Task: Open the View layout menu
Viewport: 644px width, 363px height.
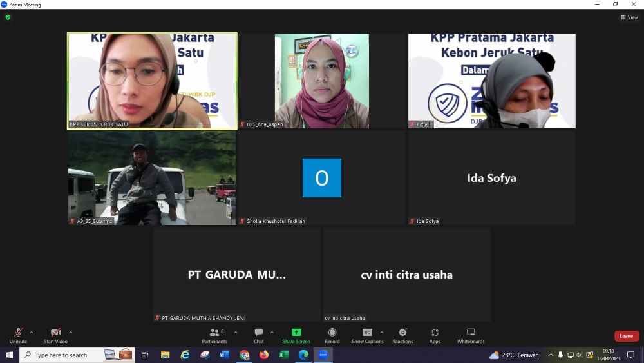Action: pyautogui.click(x=629, y=17)
